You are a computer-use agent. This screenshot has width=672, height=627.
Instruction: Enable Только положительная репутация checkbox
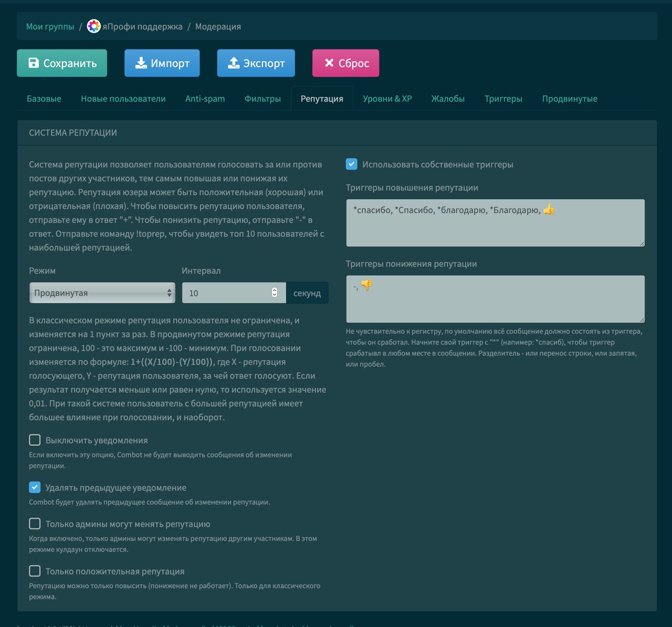point(35,571)
